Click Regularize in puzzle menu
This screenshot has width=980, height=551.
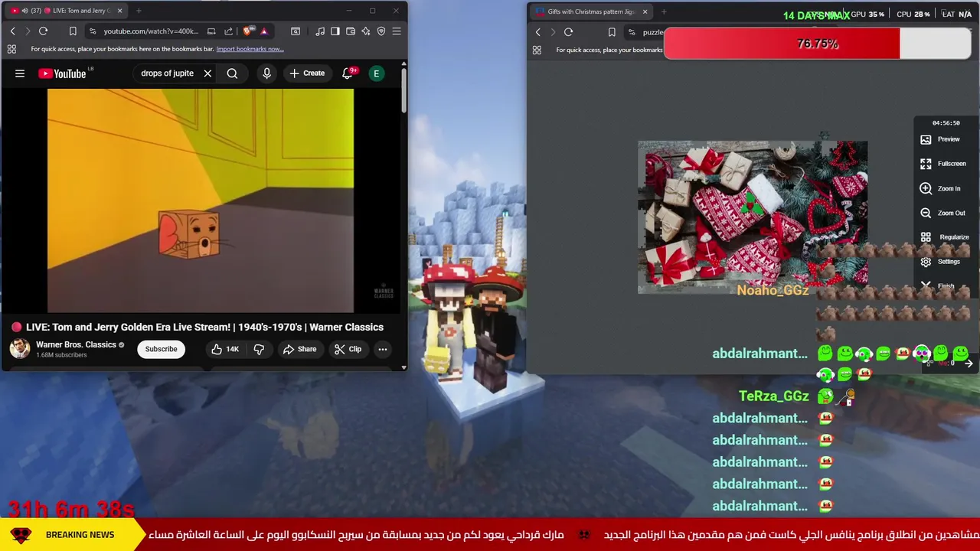click(x=944, y=237)
